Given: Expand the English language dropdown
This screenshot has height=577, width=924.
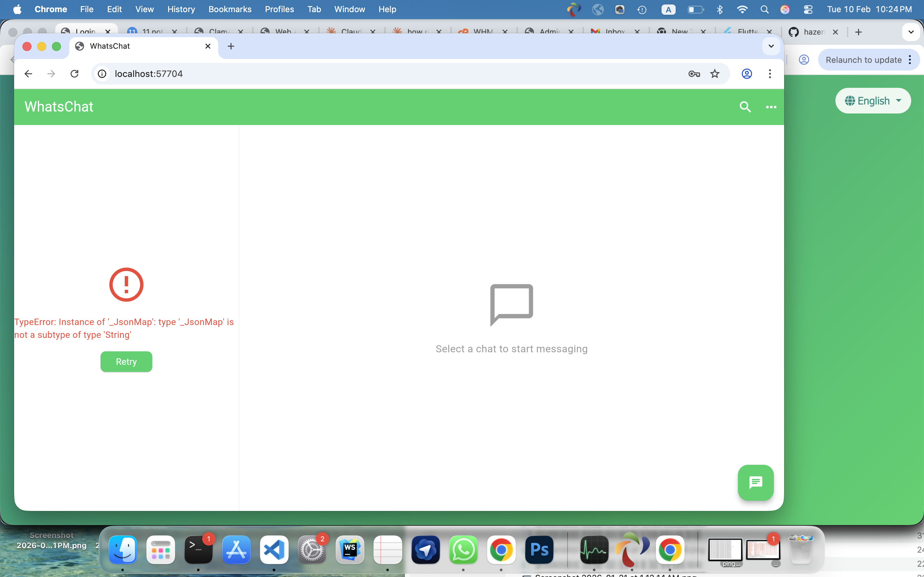Looking at the screenshot, I should pyautogui.click(x=873, y=101).
